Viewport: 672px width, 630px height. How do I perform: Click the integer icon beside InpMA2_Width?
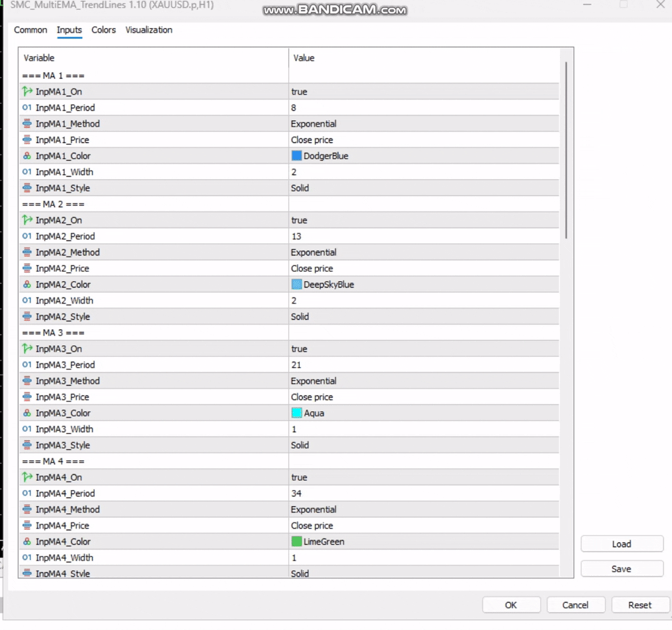[27, 300]
